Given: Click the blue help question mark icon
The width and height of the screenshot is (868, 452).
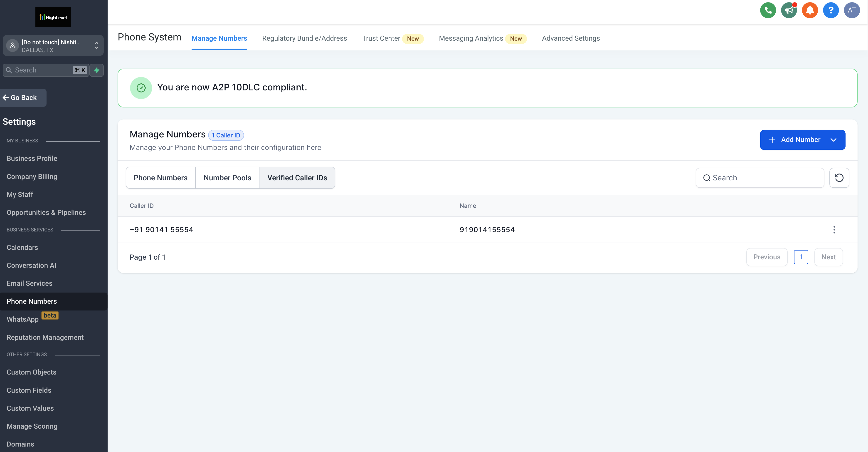Looking at the screenshot, I should point(831,10).
